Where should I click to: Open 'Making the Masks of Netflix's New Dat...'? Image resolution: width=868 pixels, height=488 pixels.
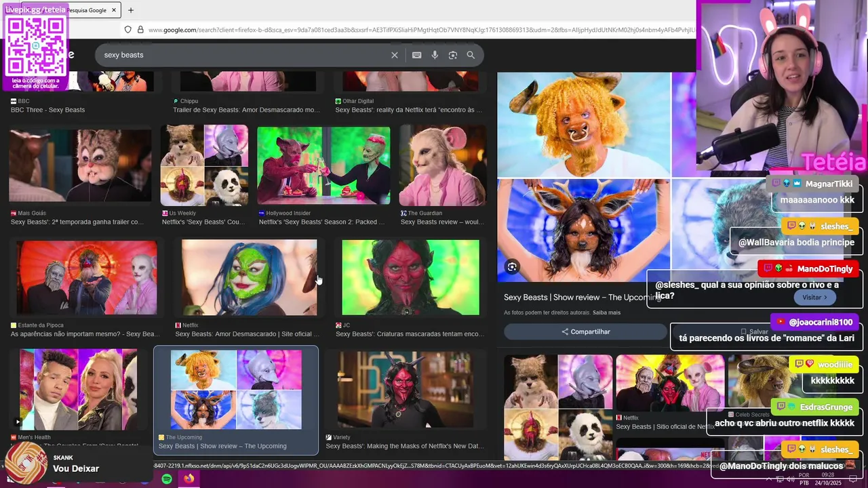click(405, 446)
